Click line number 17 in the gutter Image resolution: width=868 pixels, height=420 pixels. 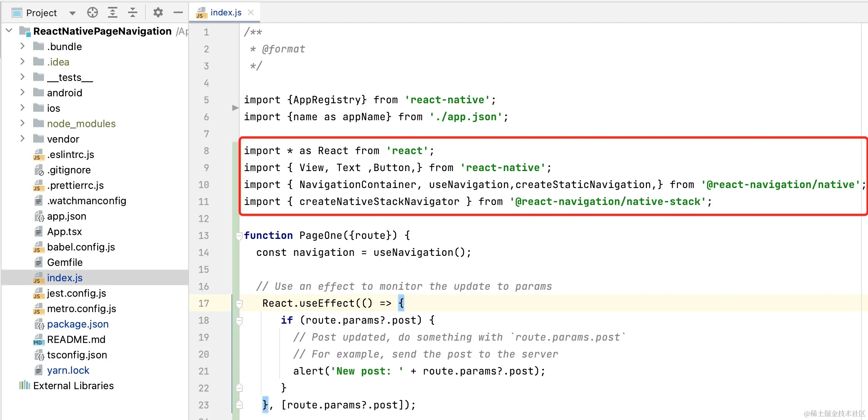[x=204, y=304]
